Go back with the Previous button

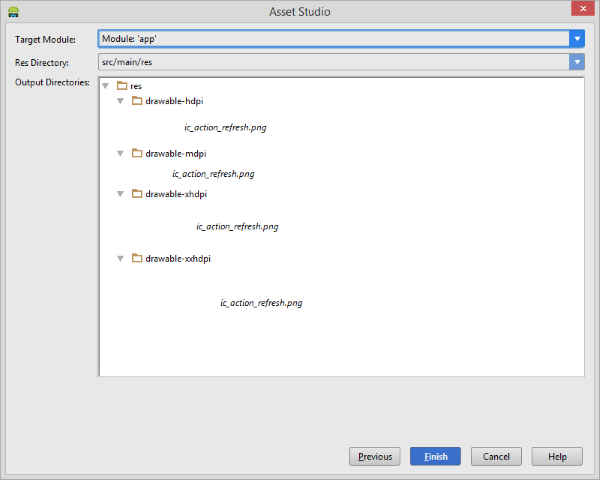[375, 456]
